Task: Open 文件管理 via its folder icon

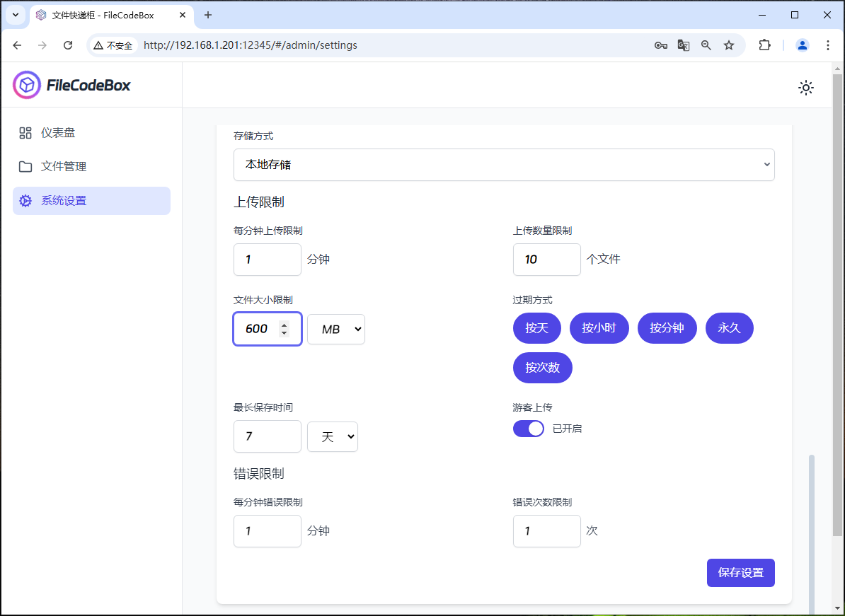Action: coord(25,166)
